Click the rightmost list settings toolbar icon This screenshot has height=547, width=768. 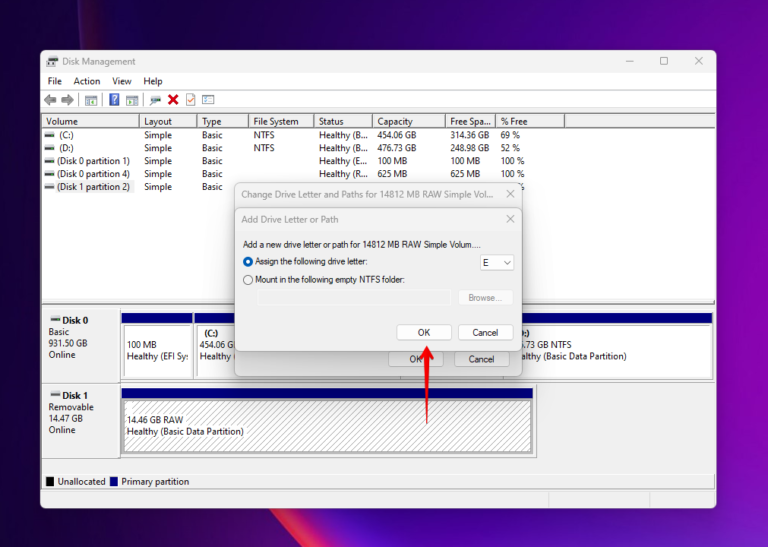208,100
